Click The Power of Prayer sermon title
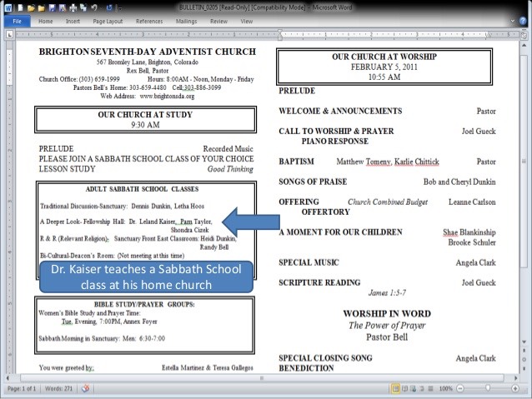This screenshot has width=532, height=399. (387, 326)
